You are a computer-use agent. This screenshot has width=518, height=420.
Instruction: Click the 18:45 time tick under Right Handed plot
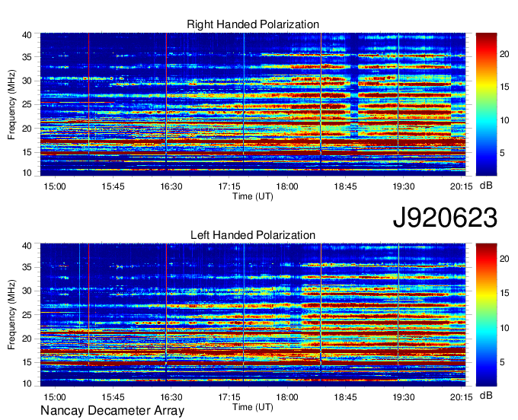[x=345, y=186]
